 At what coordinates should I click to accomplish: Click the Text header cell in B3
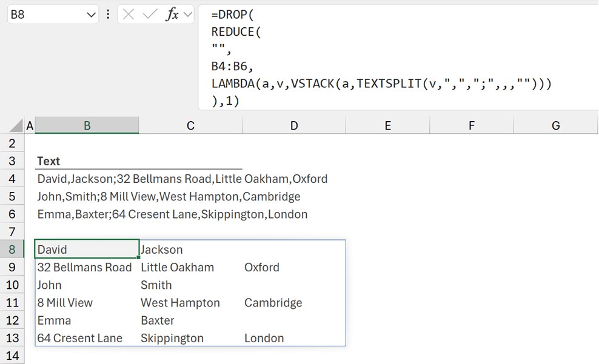point(49,161)
